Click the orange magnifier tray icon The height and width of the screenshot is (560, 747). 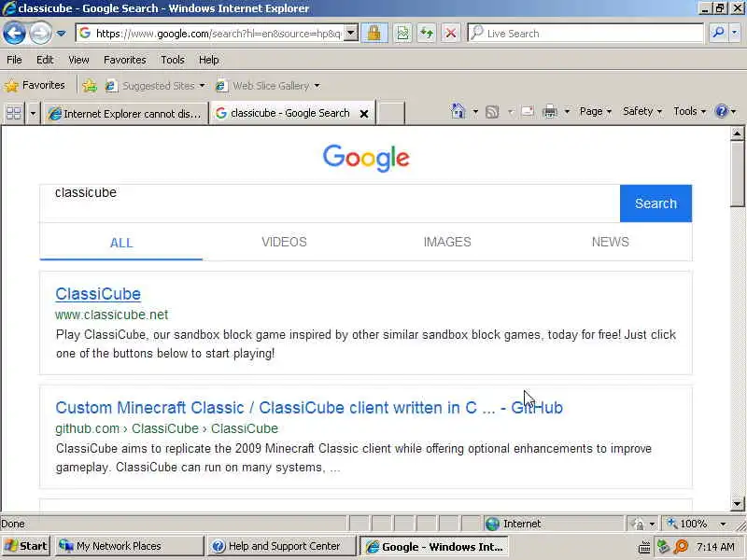pos(682,547)
